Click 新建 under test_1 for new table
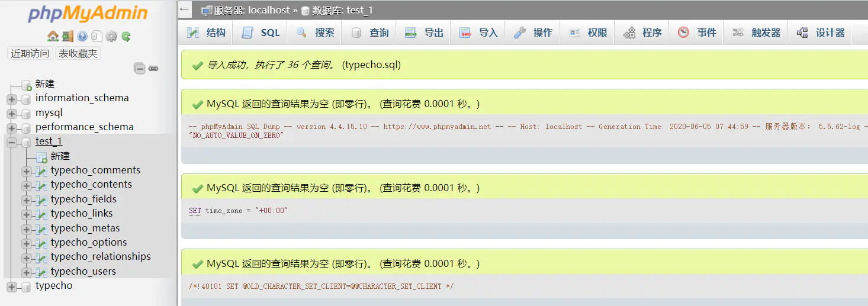Viewport: 868px width, 306px height. click(60, 156)
